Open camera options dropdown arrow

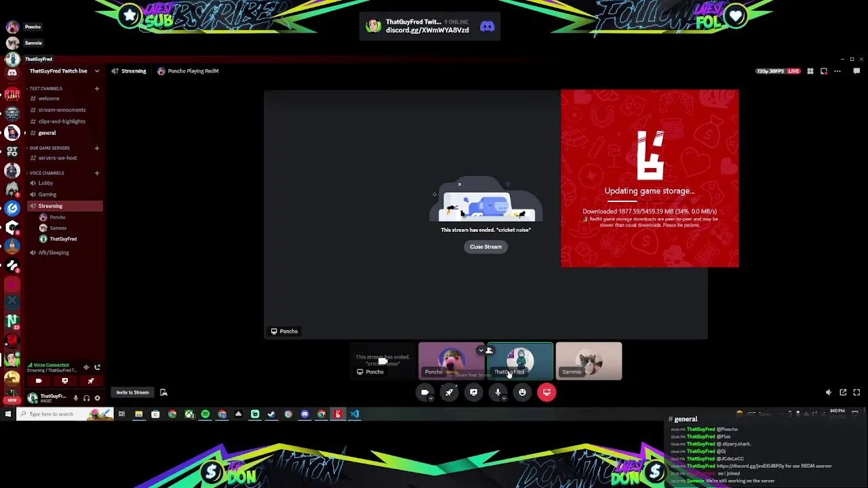click(x=431, y=399)
